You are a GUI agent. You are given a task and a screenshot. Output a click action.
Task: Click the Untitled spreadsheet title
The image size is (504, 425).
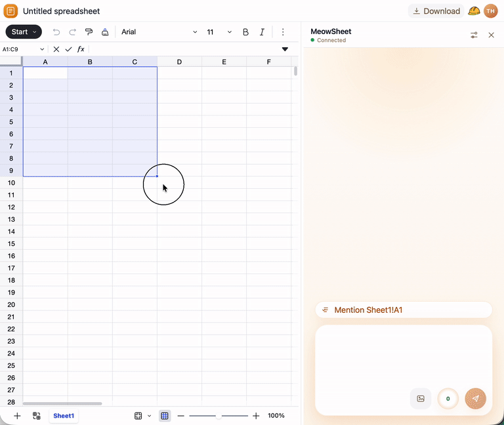(62, 11)
